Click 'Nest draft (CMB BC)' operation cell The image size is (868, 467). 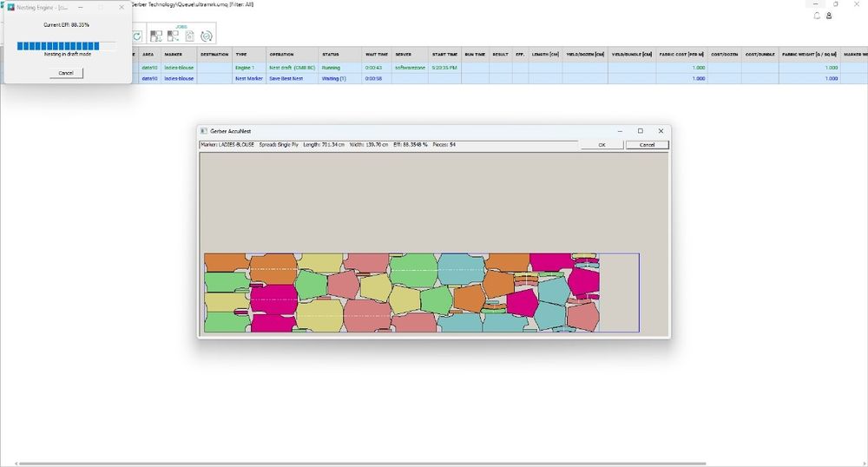click(293, 68)
